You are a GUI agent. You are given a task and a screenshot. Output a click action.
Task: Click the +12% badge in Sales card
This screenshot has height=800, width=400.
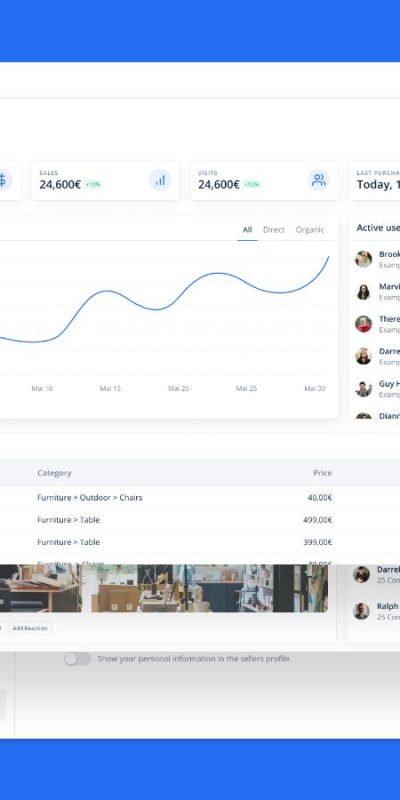click(x=93, y=185)
